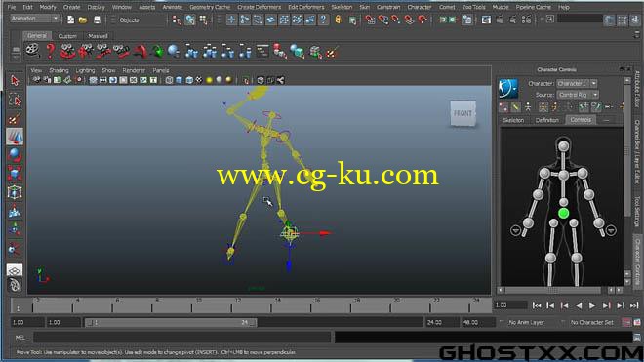Open the Source Control Rig dropdown

pos(578,95)
